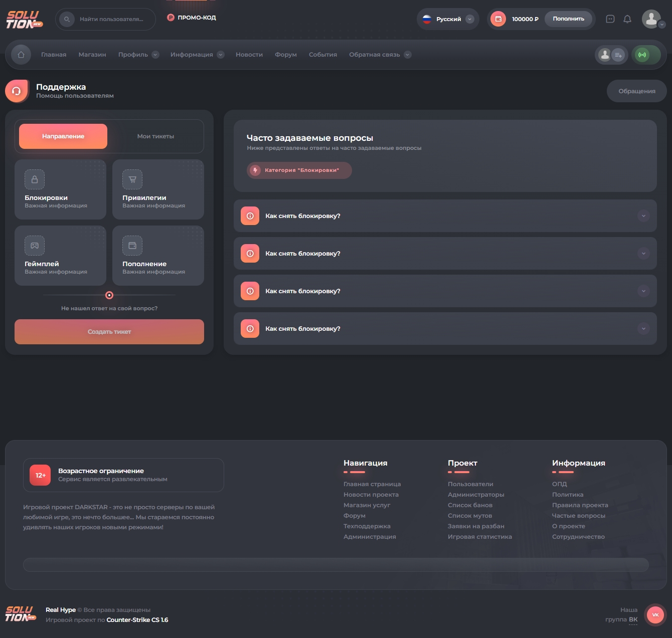The image size is (672, 638).
Task: Open the notifications bell
Action: point(627,19)
